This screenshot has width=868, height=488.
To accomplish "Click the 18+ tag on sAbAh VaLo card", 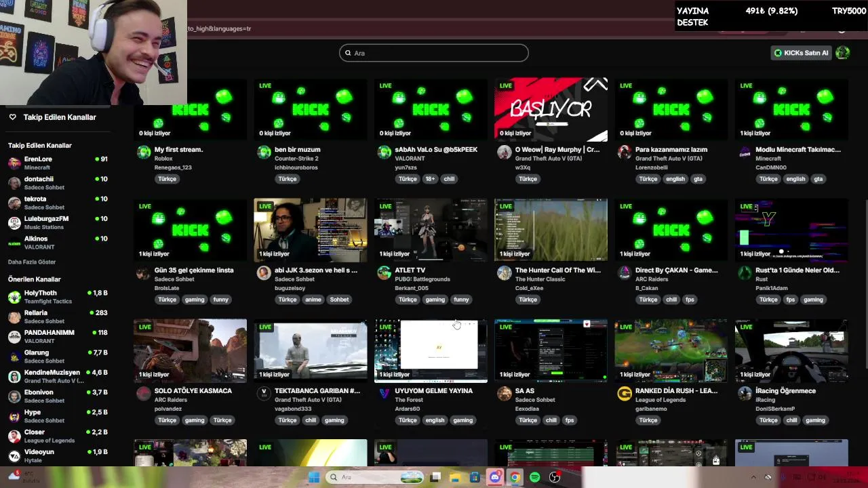I will pos(430,179).
